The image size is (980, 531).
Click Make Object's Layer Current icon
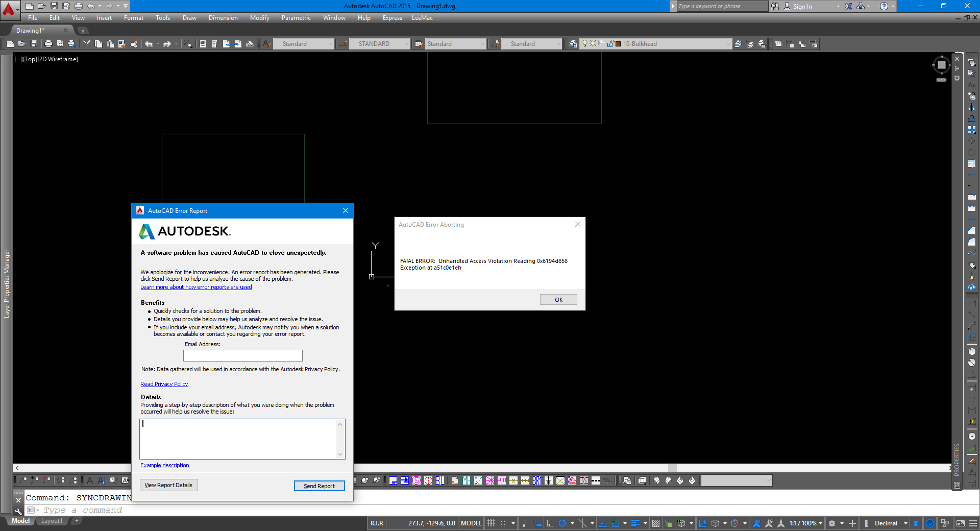coord(738,44)
